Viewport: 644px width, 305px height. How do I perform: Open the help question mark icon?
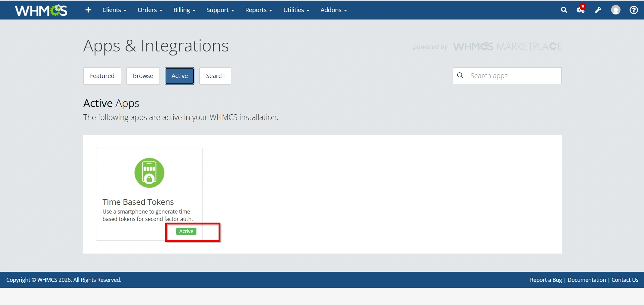point(634,10)
